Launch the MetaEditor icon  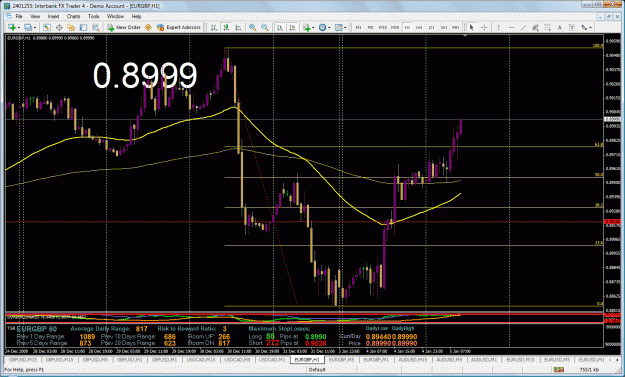(148, 27)
